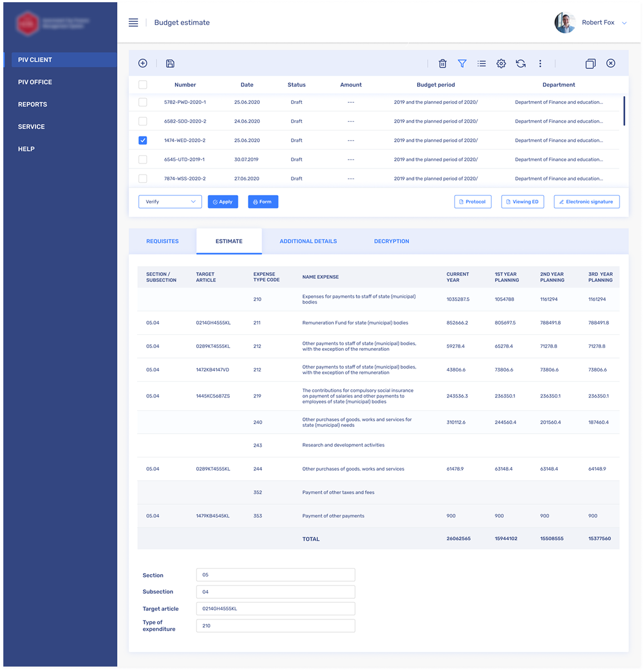This screenshot has width=644, height=671.
Task: Click target article 1445KC5687ZS
Action: point(213,396)
